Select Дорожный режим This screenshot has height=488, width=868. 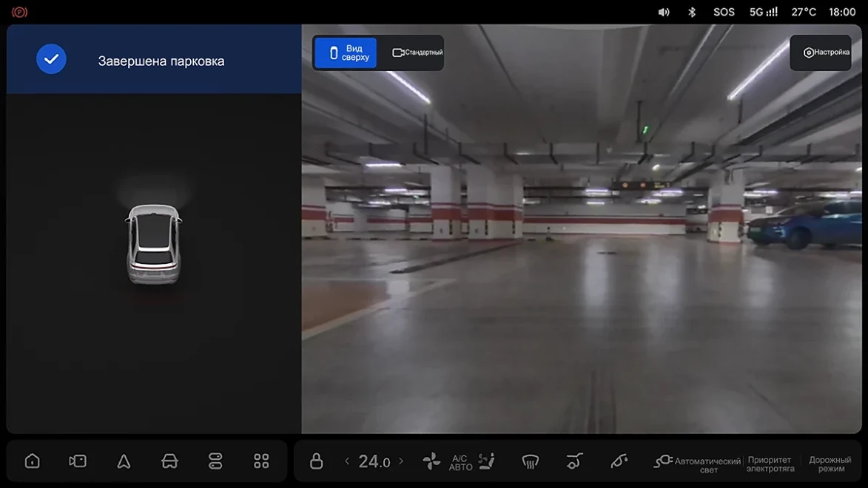tap(830, 464)
